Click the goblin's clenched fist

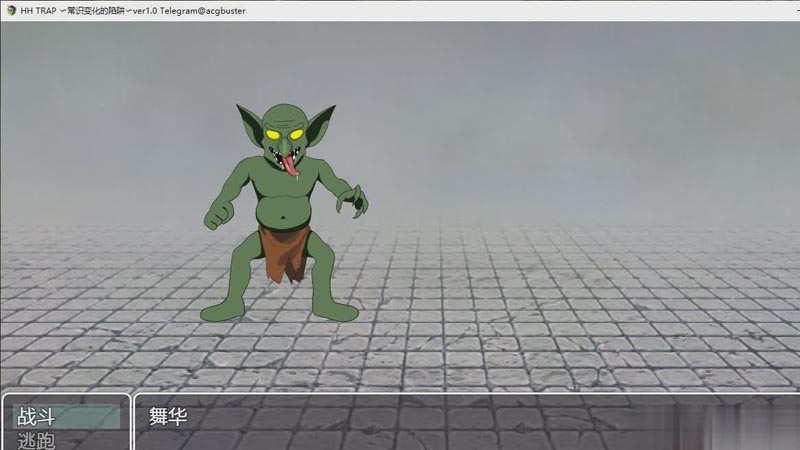click(217, 216)
